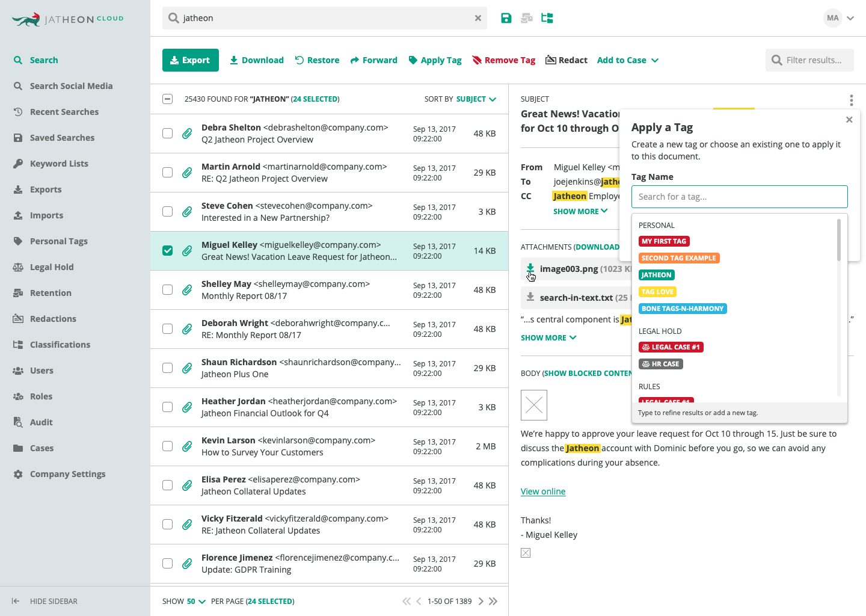Click the Search for a tag field
Screen dimensions: 866x616
[740, 197]
